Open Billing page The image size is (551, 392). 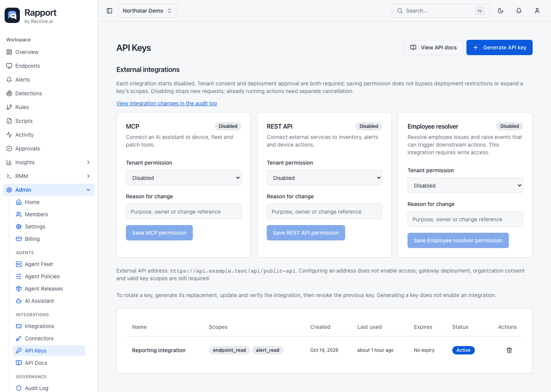(x=49, y=239)
